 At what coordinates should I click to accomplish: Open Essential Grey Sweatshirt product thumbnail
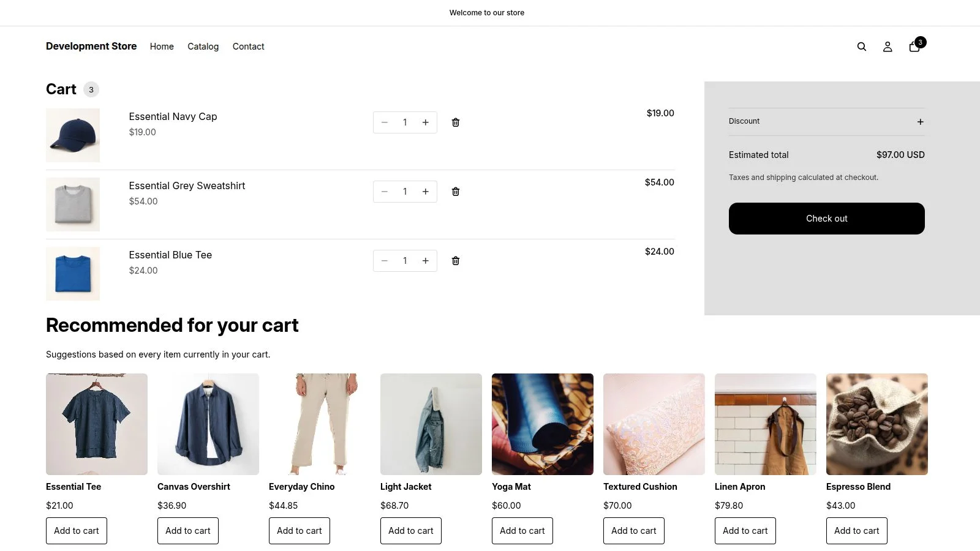(x=73, y=204)
